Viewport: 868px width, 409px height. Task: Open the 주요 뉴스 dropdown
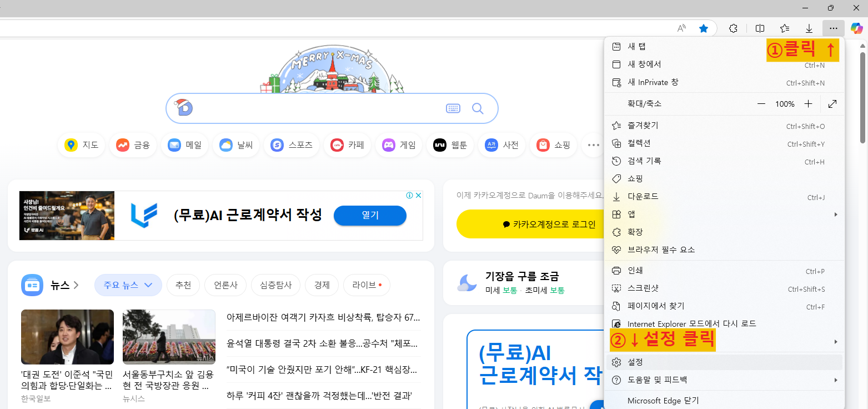pos(128,285)
